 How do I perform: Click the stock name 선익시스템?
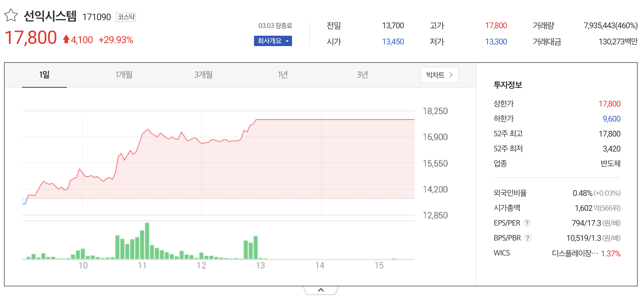pyautogui.click(x=50, y=16)
